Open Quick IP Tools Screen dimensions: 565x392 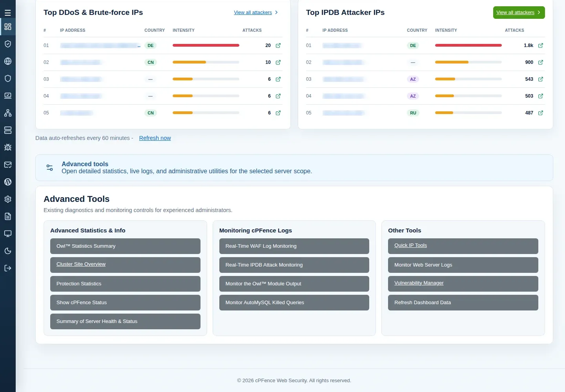pyautogui.click(x=463, y=246)
